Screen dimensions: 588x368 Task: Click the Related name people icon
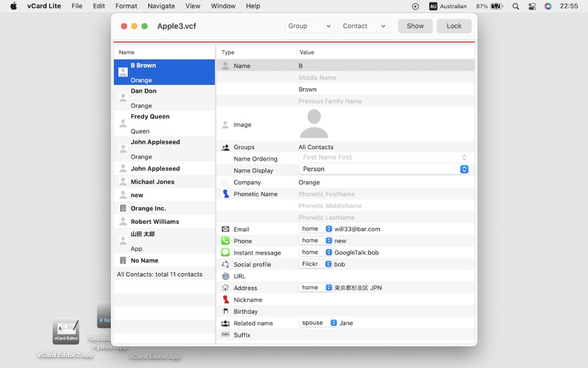click(226, 323)
